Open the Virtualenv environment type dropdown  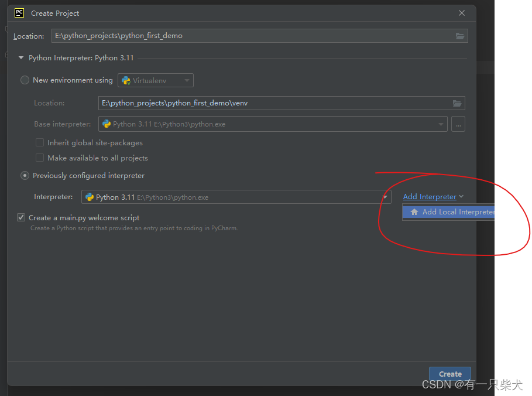tap(156, 80)
